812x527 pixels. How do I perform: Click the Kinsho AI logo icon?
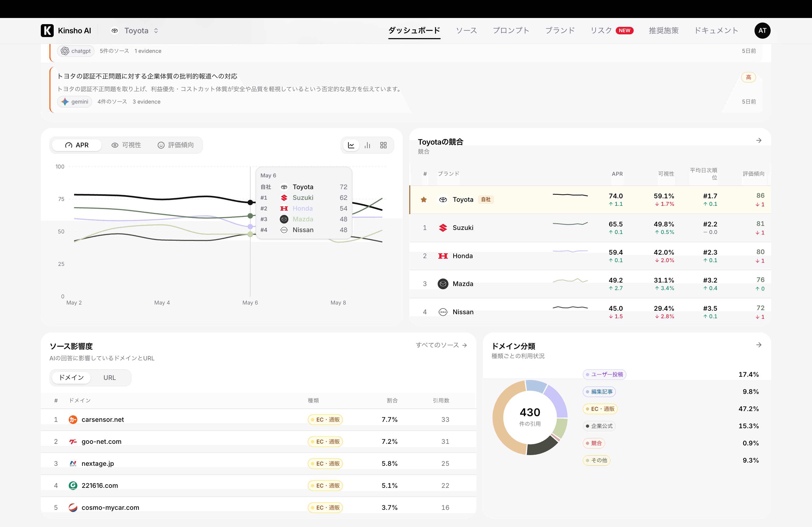(x=47, y=31)
